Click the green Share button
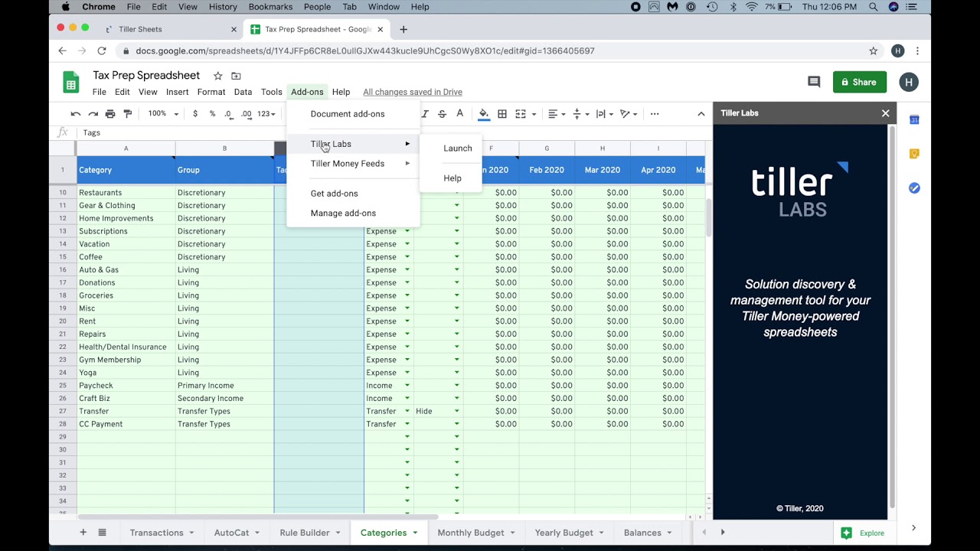Screen dimensions: 980x551 (859, 82)
